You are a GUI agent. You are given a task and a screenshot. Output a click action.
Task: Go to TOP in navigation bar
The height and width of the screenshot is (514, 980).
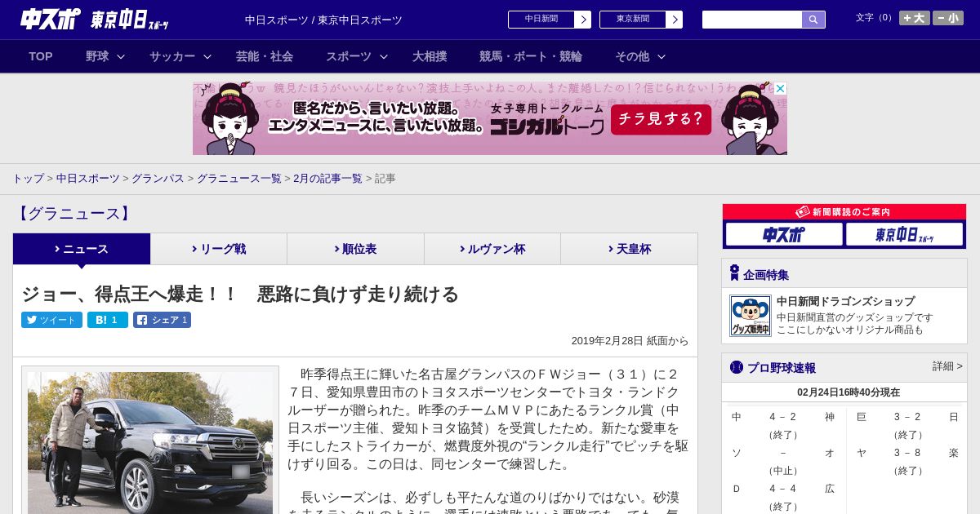click(41, 56)
